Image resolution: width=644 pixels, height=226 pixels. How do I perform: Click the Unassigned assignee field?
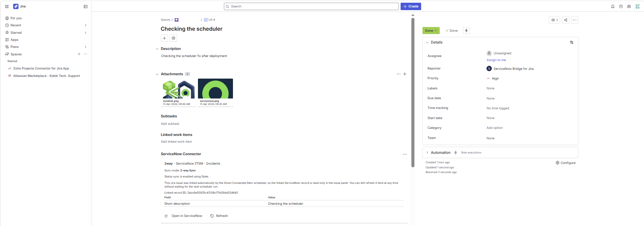(x=499, y=53)
